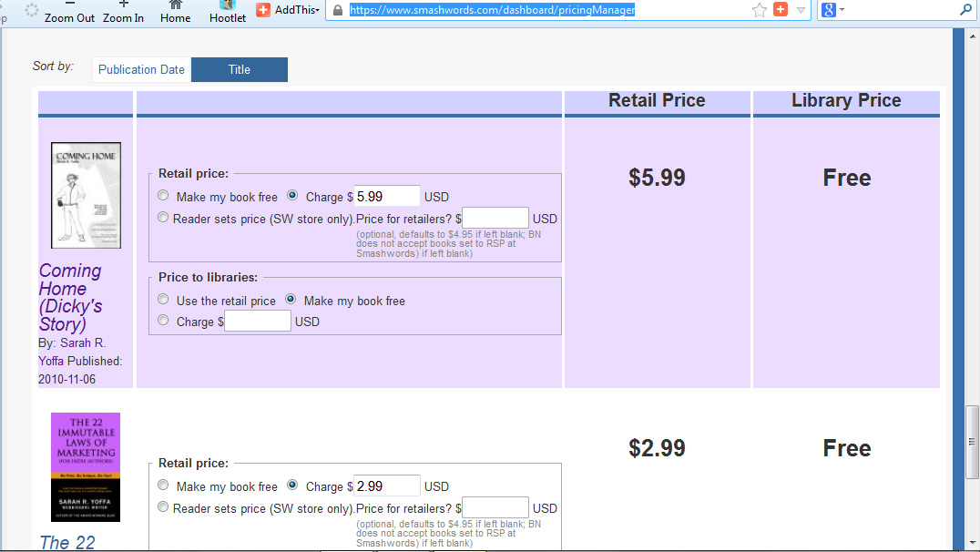Click the Zoom In toolbar button

(123, 12)
